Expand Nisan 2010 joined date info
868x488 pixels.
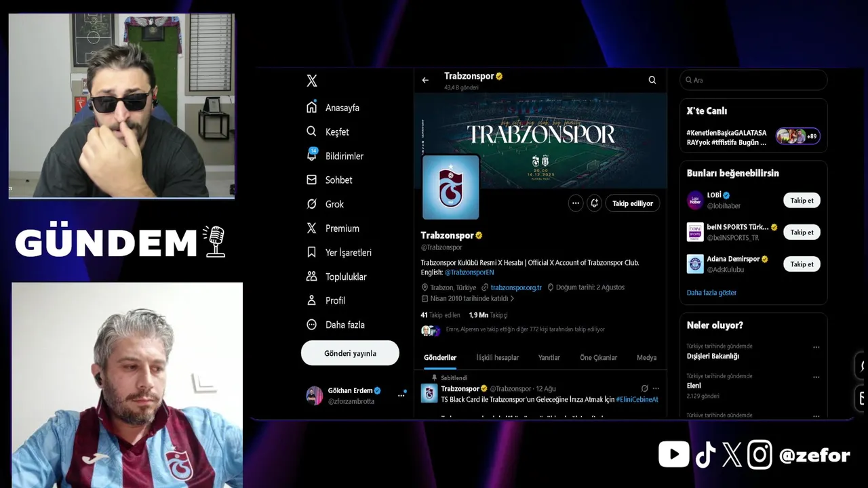click(468, 298)
